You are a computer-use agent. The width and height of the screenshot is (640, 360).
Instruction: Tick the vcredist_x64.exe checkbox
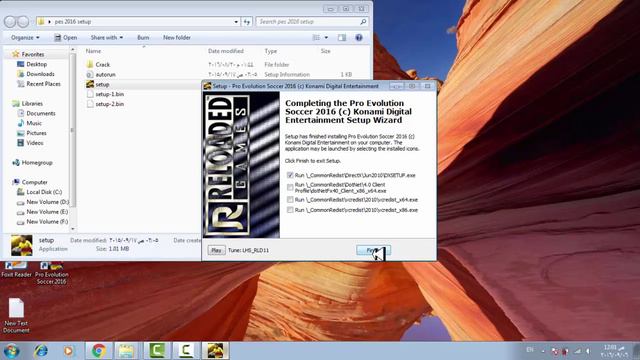tap(290, 200)
